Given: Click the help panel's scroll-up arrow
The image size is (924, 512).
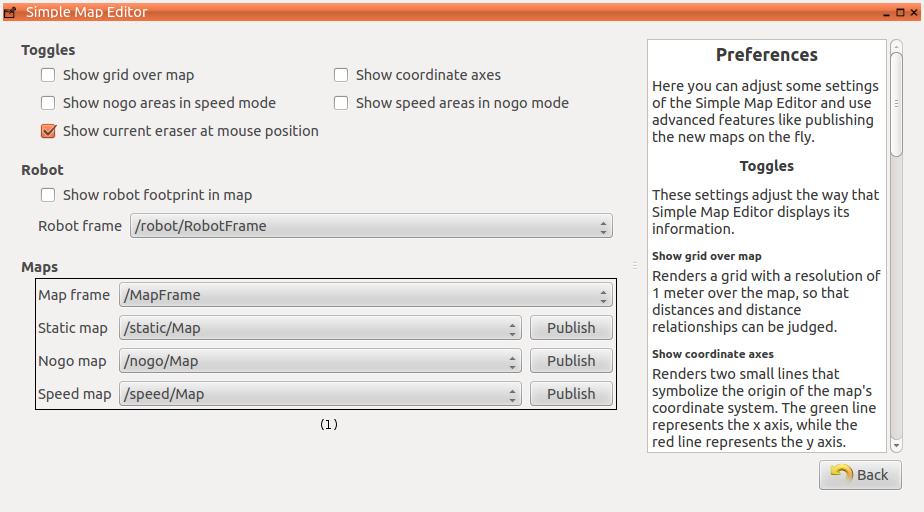Looking at the screenshot, I should (896, 45).
